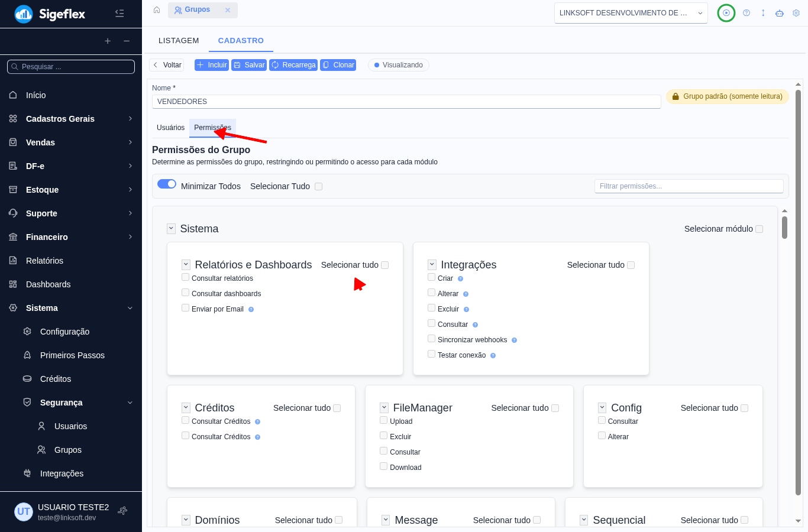Click the home icon in the tab bar
Screen dimensions: 808x532
[157, 9]
